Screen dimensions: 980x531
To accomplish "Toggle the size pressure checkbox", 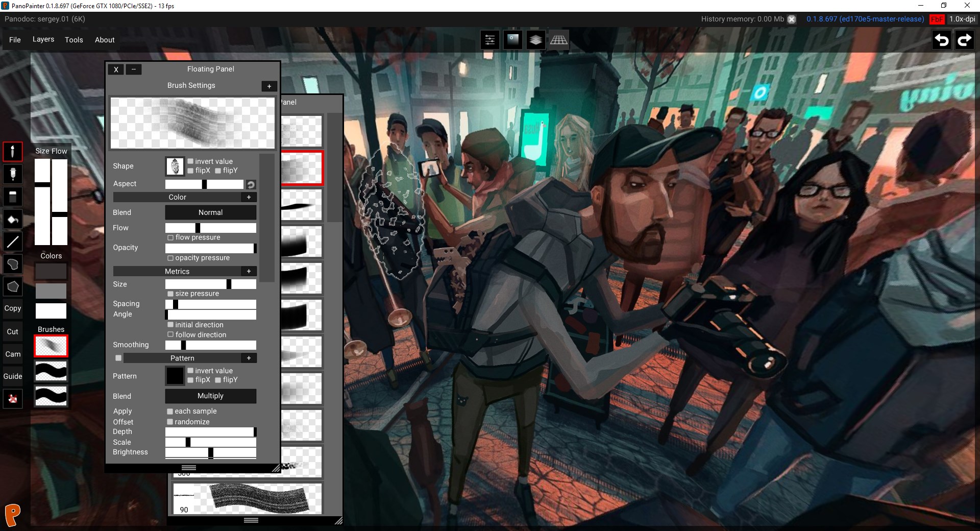I will click(x=170, y=294).
